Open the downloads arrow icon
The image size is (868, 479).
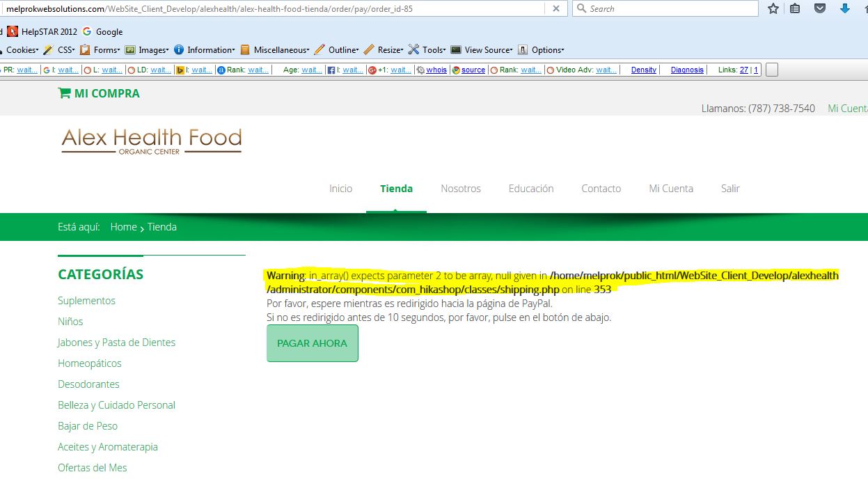845,9
